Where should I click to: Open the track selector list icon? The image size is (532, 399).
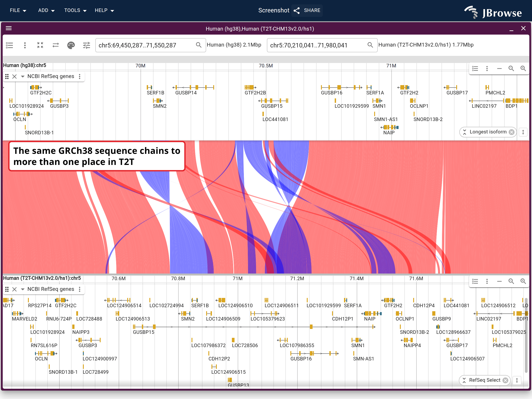click(x=10, y=45)
